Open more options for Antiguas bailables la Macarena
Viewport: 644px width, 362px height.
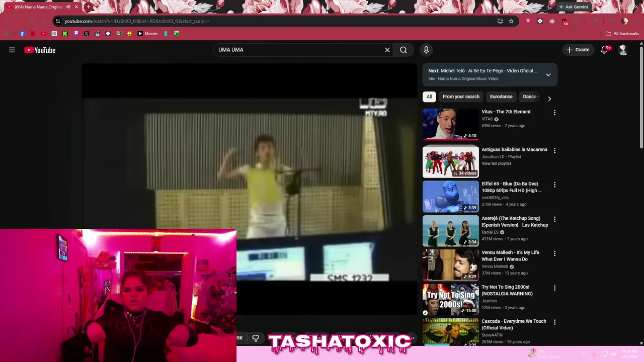click(554, 150)
